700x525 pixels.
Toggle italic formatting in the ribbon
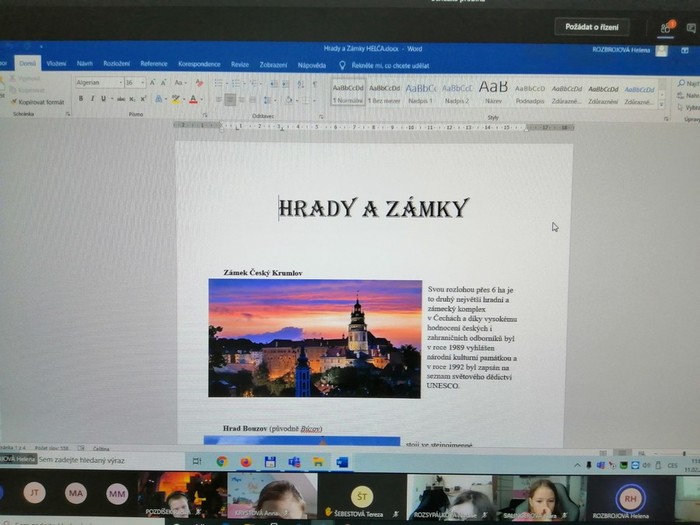tap(92, 99)
